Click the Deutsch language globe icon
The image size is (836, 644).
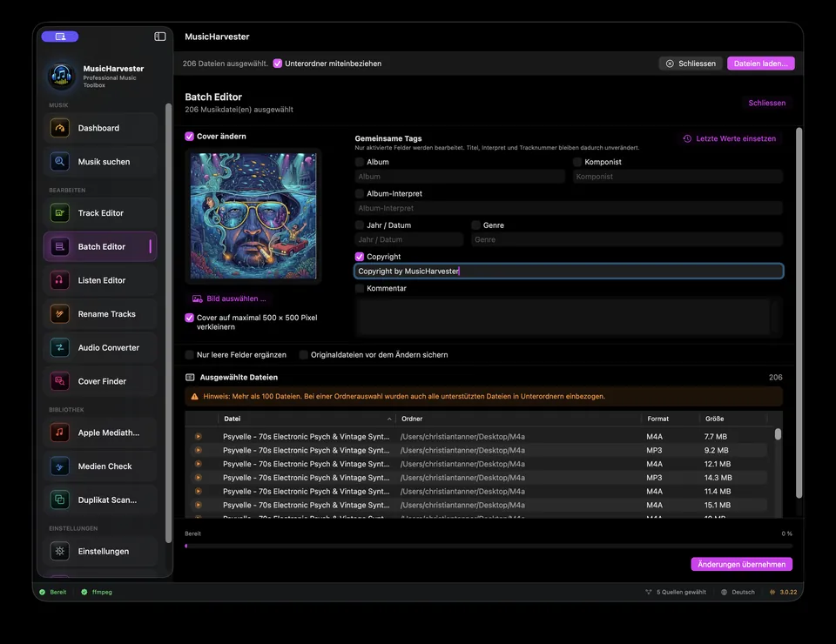pyautogui.click(x=724, y=592)
